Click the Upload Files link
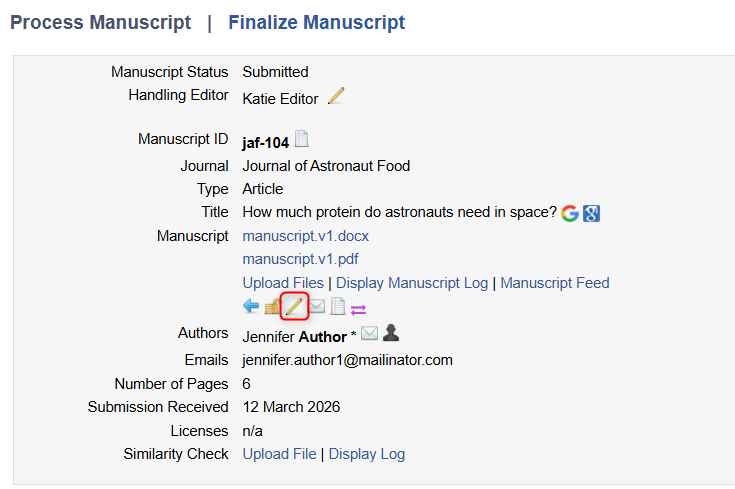735x489 pixels. click(x=283, y=283)
